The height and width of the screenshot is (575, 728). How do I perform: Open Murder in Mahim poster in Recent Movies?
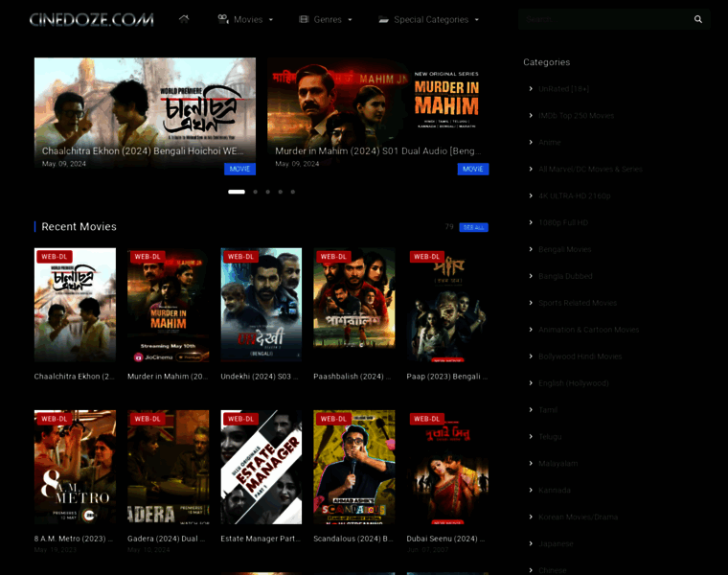click(x=168, y=305)
